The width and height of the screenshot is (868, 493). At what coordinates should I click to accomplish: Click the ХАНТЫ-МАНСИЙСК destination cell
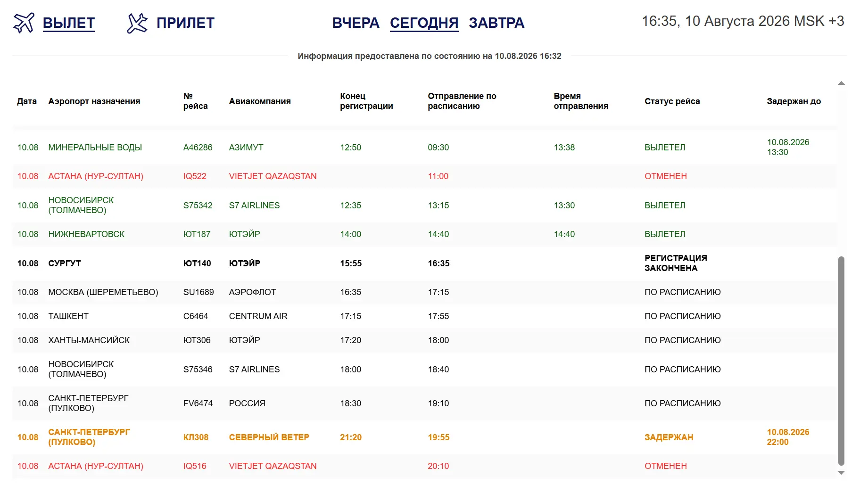pyautogui.click(x=89, y=340)
